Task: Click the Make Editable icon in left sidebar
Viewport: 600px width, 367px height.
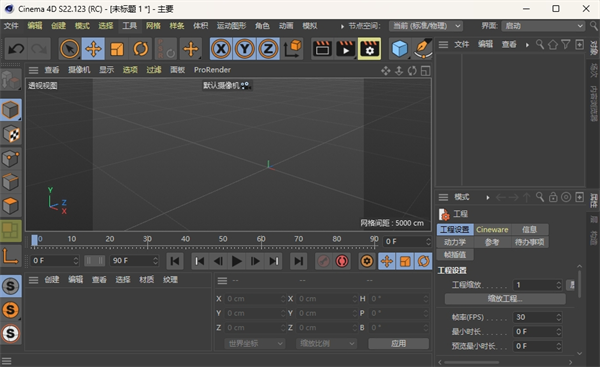Action: tap(10, 80)
